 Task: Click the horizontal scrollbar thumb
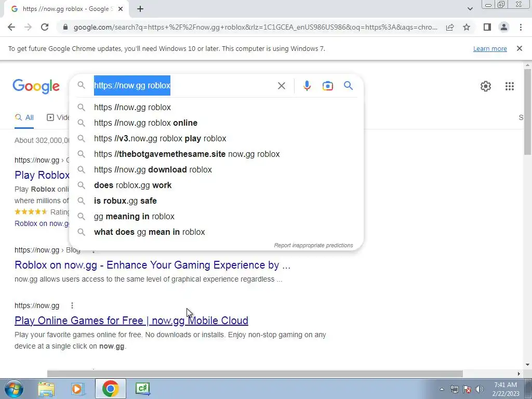pyautogui.click(x=255, y=374)
